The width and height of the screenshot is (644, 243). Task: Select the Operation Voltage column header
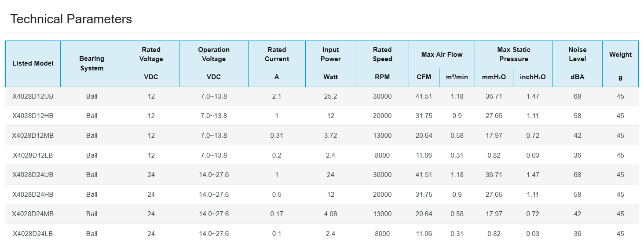[x=214, y=54]
